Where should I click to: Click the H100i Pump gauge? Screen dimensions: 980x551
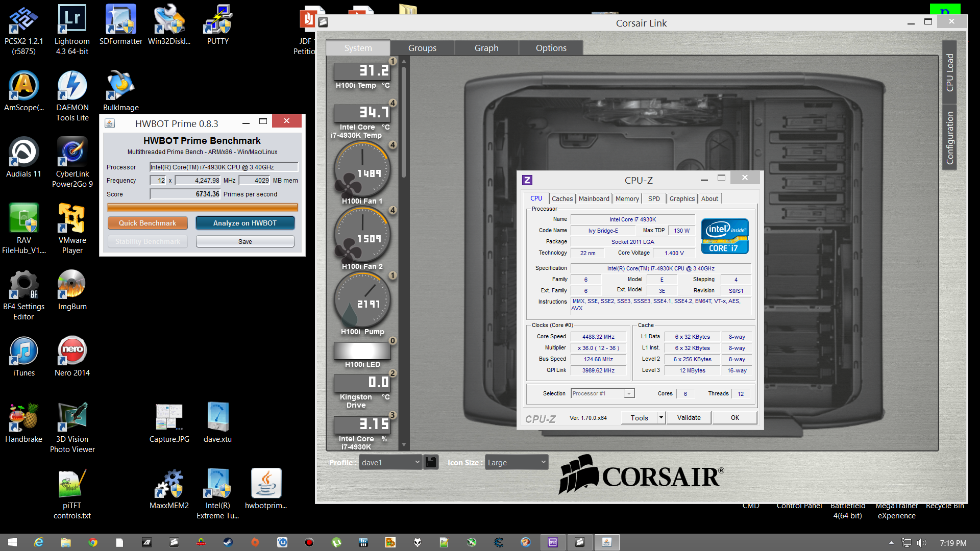(362, 300)
